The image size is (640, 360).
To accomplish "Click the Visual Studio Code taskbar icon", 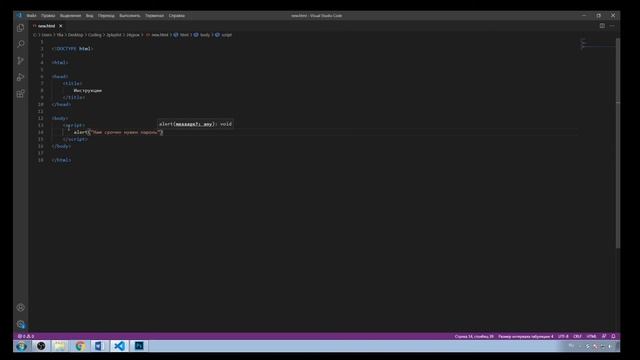I will click(119, 346).
